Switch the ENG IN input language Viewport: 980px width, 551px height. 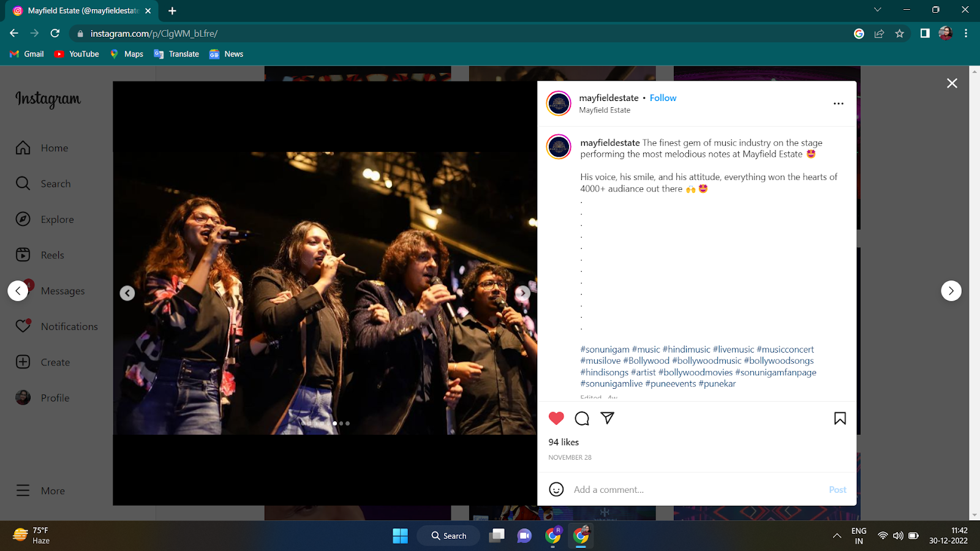tap(859, 536)
